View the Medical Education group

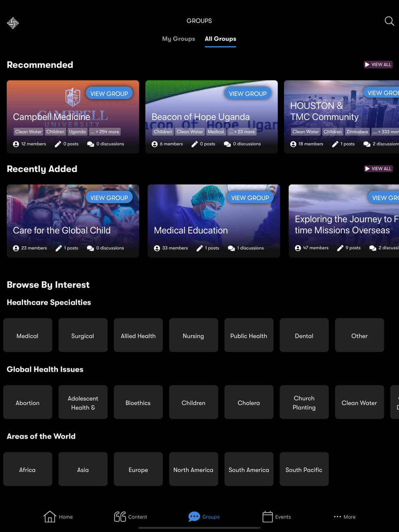point(250,197)
